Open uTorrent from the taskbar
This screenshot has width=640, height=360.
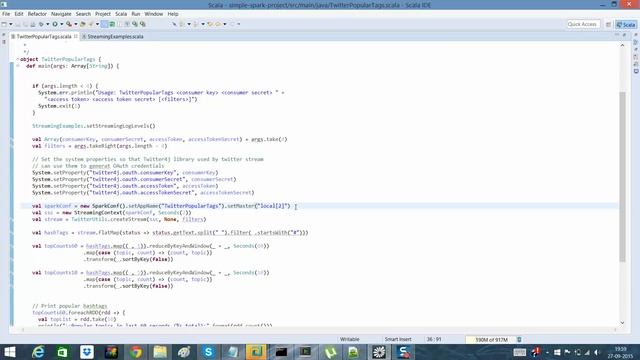tap(330, 352)
